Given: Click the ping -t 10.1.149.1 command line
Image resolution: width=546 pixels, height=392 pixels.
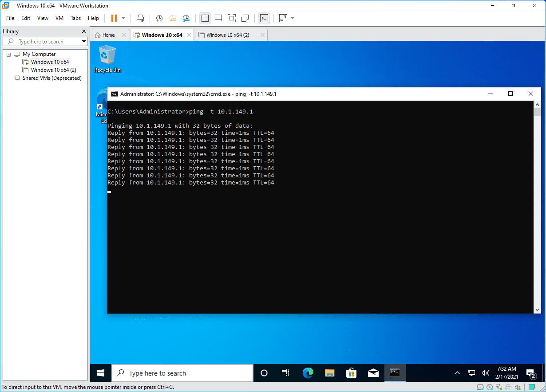Looking at the screenshot, I should pyautogui.click(x=221, y=112).
